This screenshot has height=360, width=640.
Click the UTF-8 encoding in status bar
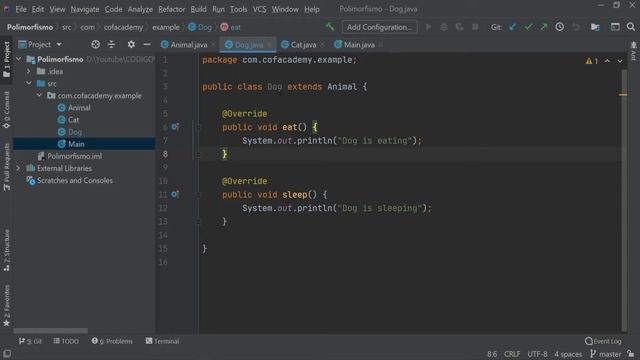coord(537,354)
